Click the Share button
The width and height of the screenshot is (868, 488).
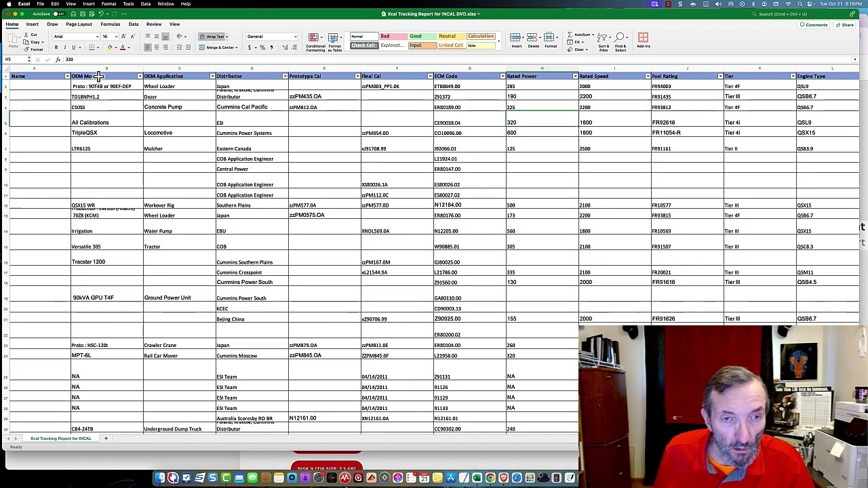tap(845, 25)
